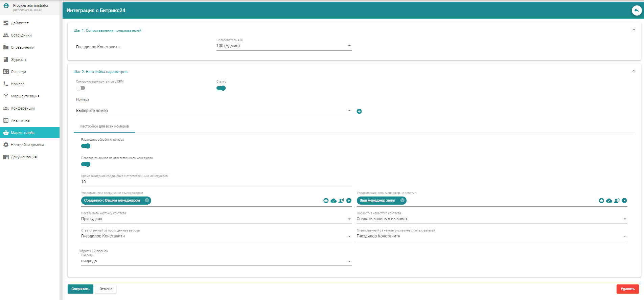This screenshot has width=644, height=300.
Task: Open Дайджест in the sidebar
Action: click(x=30, y=23)
